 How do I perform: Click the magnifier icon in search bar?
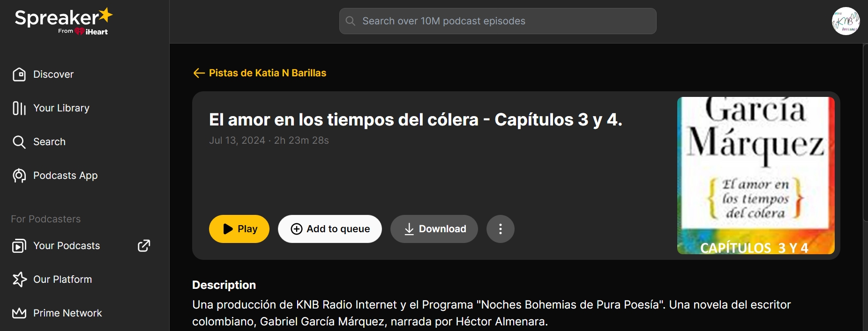coord(351,21)
